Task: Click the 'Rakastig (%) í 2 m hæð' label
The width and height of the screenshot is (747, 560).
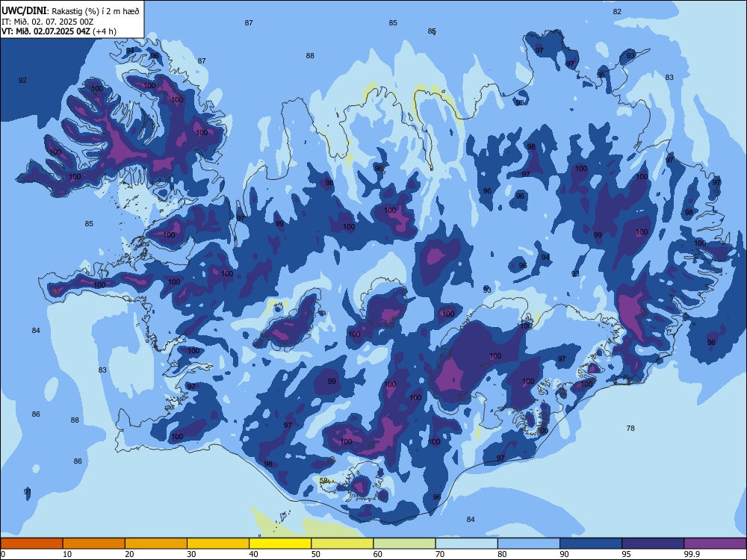Action: [x=96, y=11]
